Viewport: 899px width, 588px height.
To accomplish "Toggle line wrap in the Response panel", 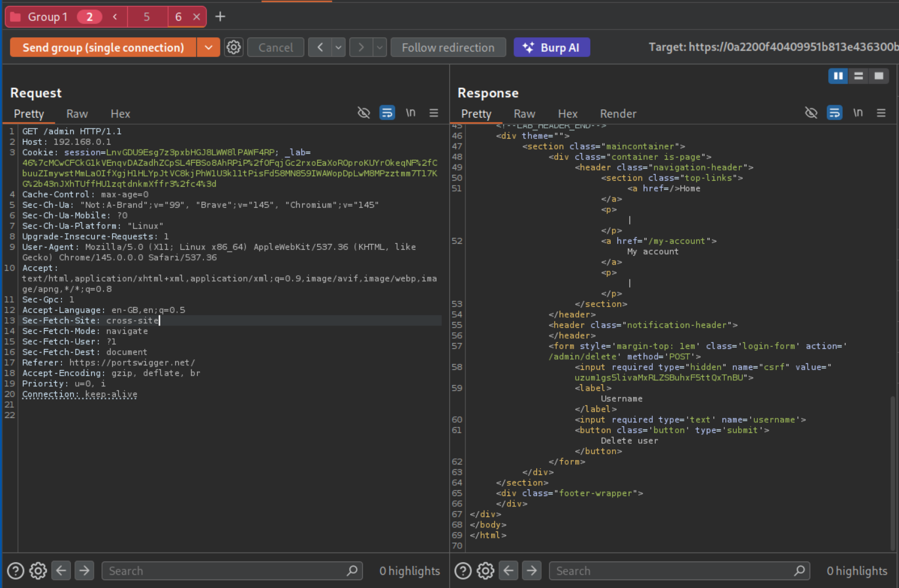I will 834,113.
